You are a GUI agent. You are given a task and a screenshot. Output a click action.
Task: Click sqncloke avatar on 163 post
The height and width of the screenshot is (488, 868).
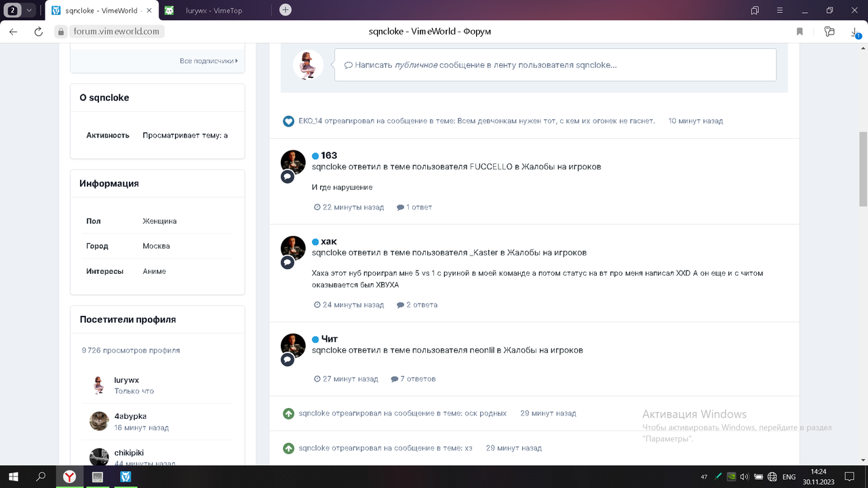pos(293,163)
